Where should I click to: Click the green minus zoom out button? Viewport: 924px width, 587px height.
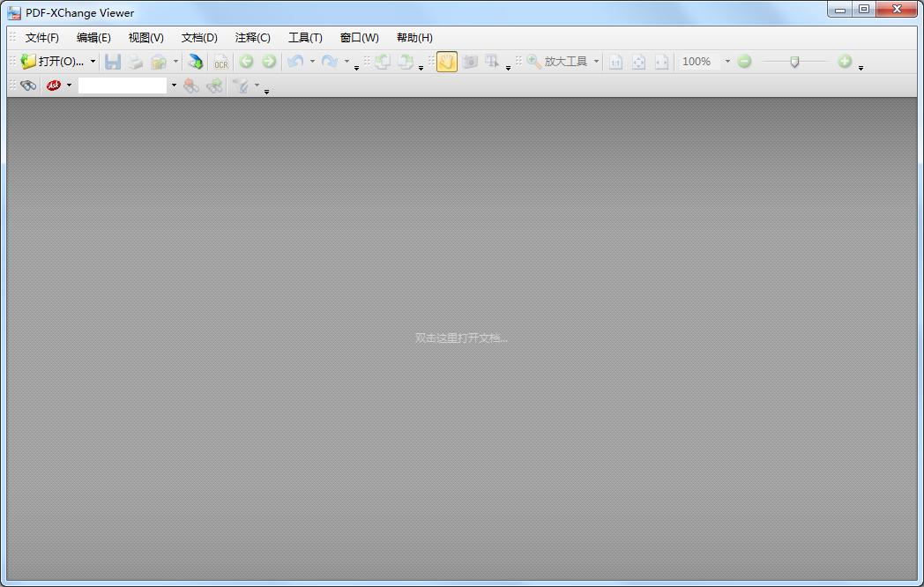744,62
